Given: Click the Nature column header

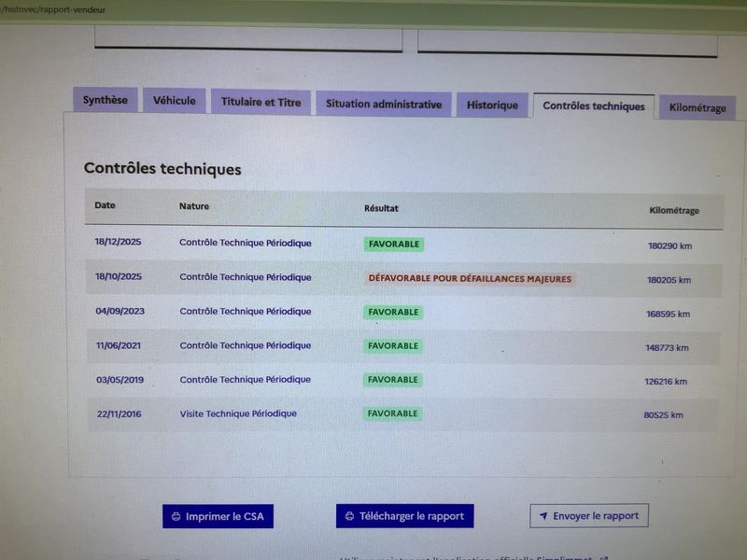Looking at the screenshot, I should point(194,206).
